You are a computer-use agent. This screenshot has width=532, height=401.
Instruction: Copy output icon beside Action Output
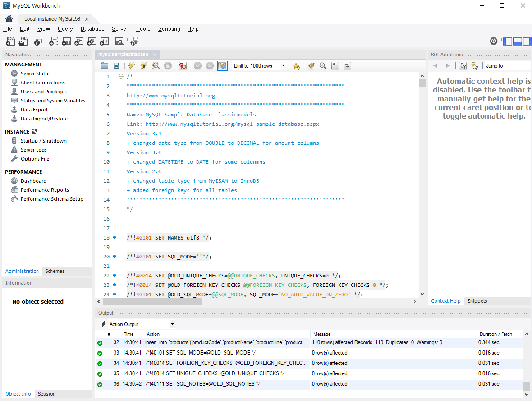101,324
